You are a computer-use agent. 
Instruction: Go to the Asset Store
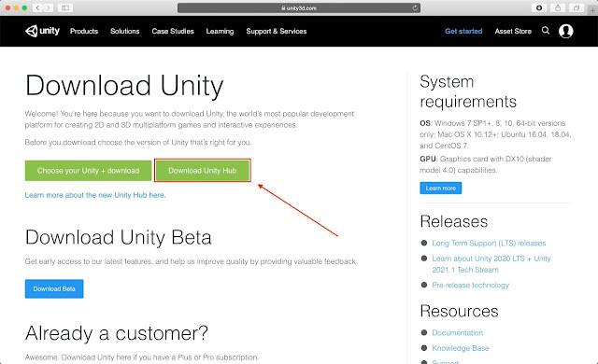tap(513, 31)
